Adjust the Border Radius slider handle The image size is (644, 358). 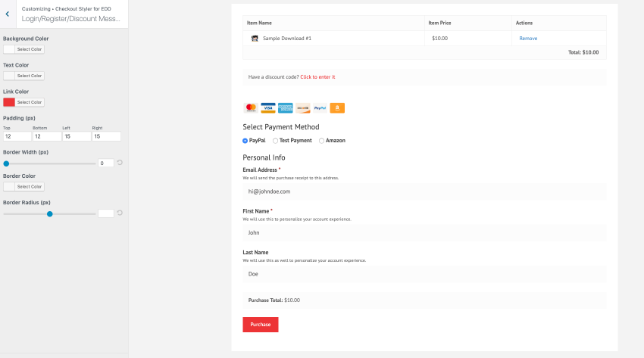pyautogui.click(x=50, y=214)
